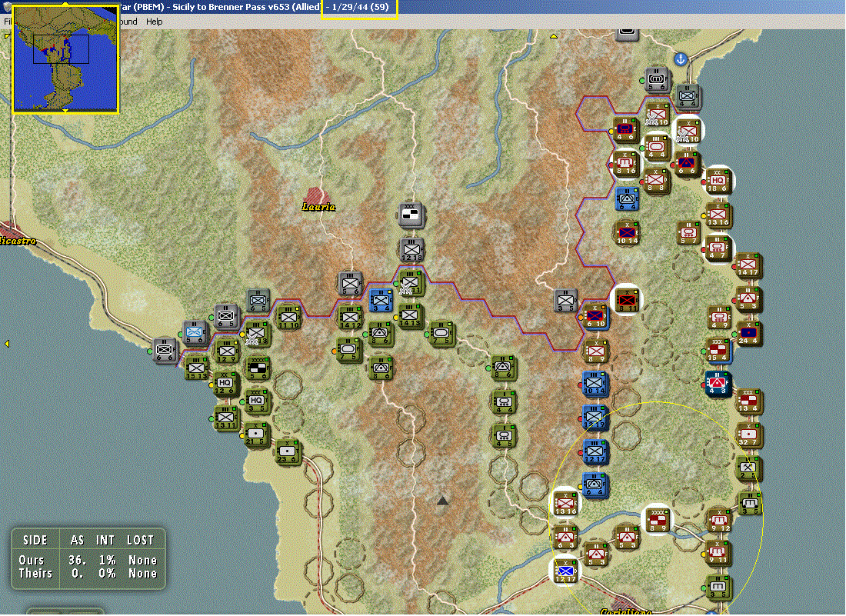Select the dark blue battalion 4-3
Viewport: 846px width, 616px height.
(718, 384)
